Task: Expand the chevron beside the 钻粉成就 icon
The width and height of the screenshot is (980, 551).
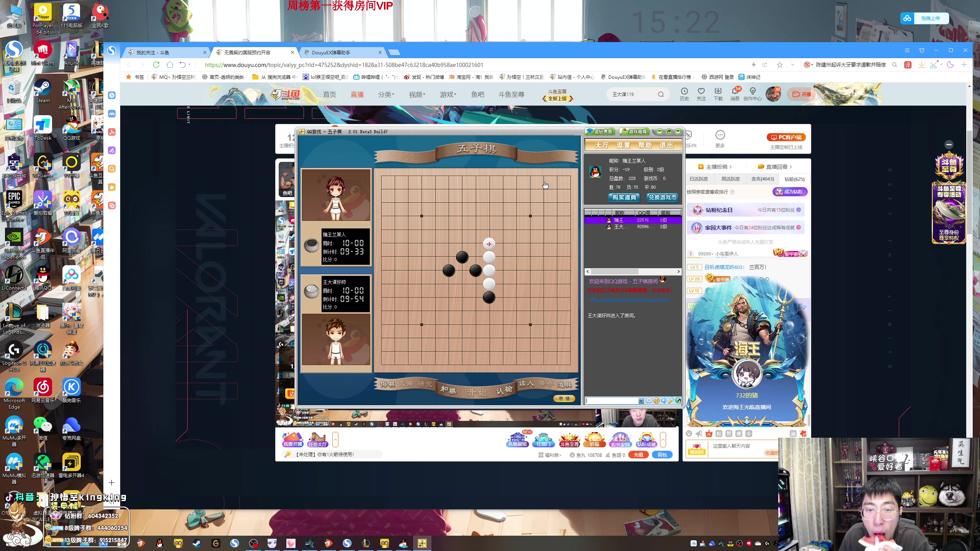Action: coord(663,440)
